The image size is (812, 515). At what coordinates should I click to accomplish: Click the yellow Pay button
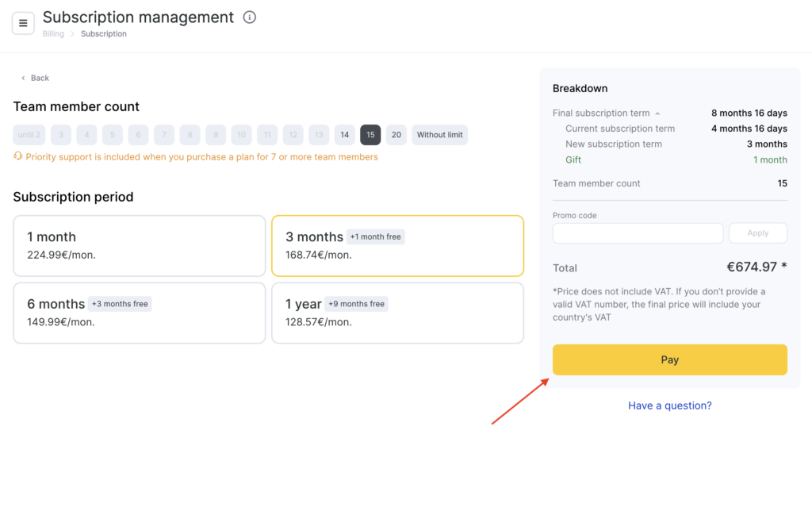670,359
